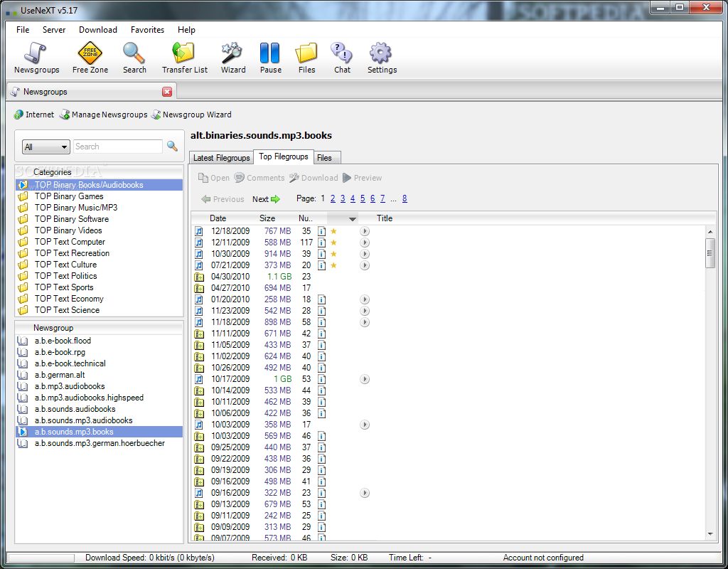Click the Internet globe button
Screen dimensions: 728x569
click(x=34, y=115)
